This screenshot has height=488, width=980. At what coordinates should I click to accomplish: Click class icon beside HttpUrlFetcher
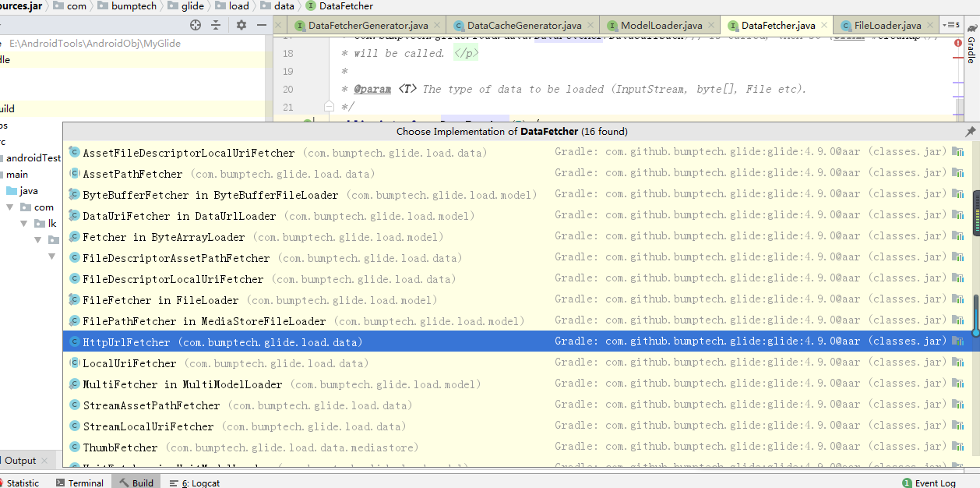tap(74, 342)
